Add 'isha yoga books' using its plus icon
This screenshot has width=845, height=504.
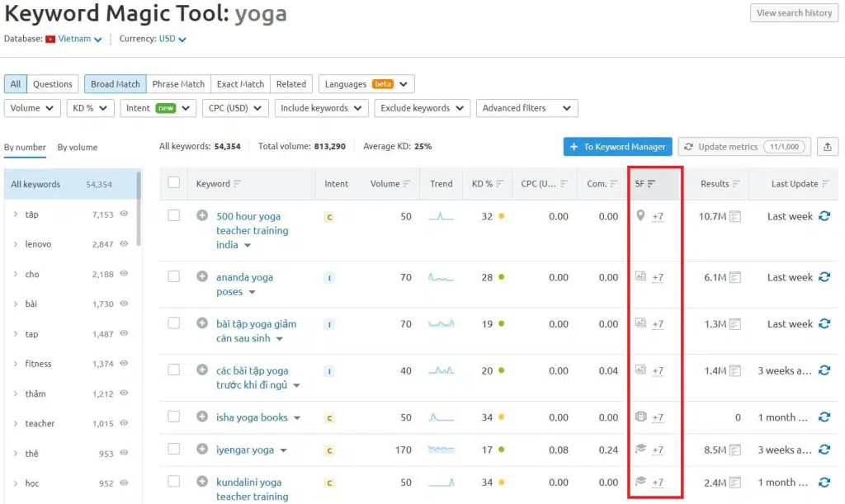click(202, 417)
